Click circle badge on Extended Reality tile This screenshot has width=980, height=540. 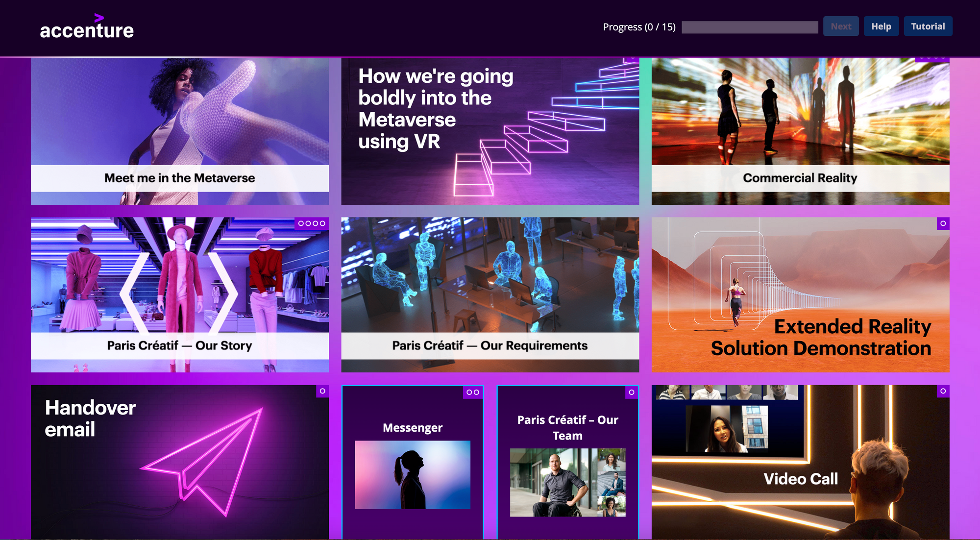click(943, 223)
